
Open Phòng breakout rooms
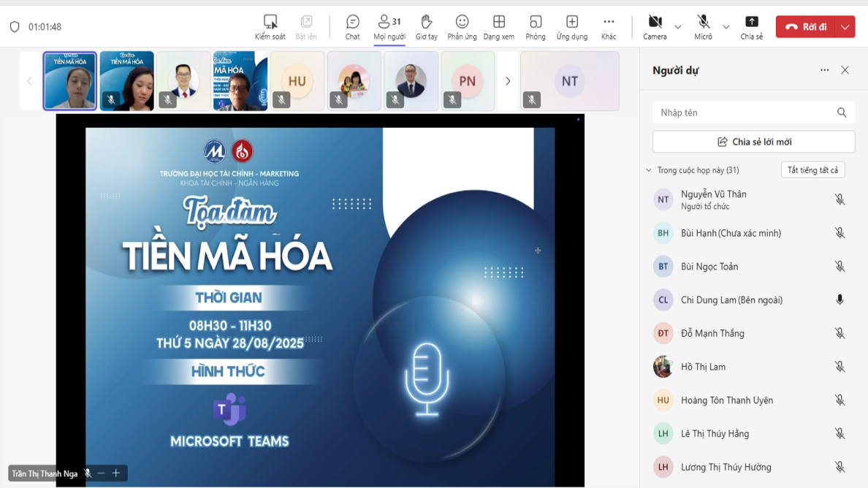click(535, 27)
